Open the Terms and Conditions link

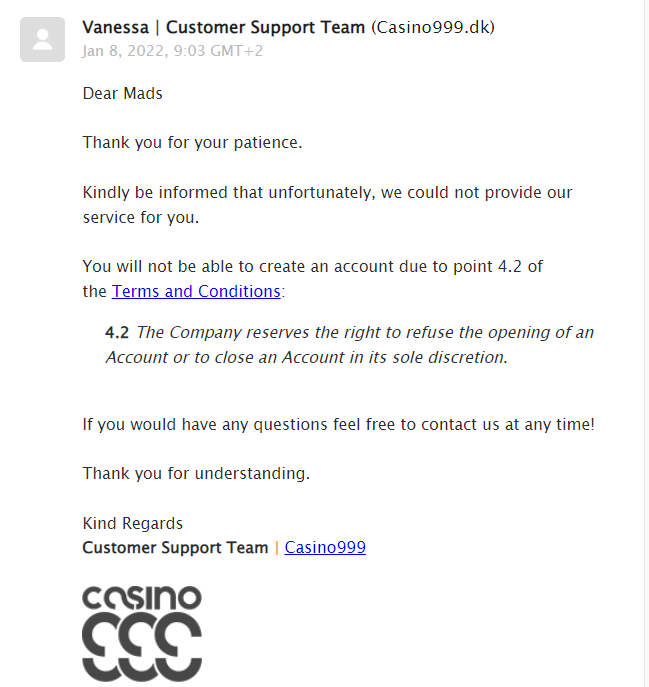(x=196, y=291)
